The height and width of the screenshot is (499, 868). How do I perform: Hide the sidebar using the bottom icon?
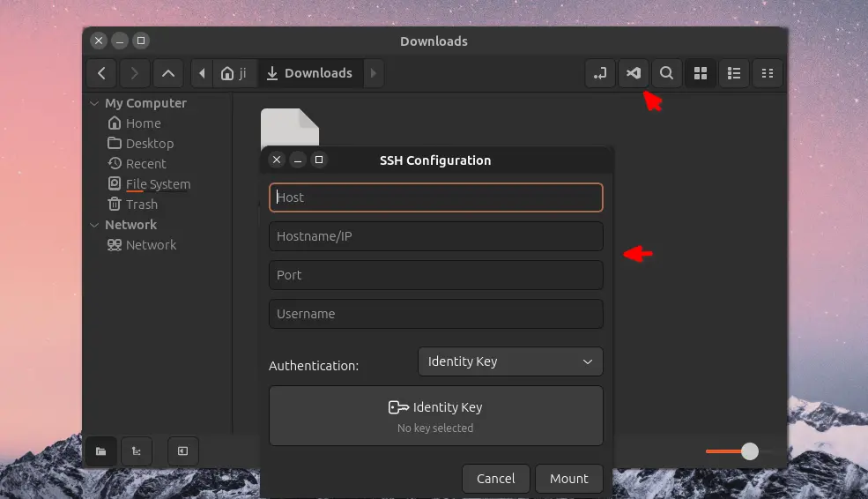182,451
